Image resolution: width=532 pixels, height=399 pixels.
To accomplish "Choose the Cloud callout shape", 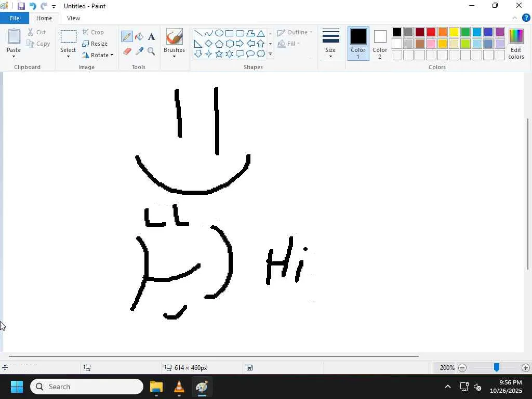I will pos(261,54).
